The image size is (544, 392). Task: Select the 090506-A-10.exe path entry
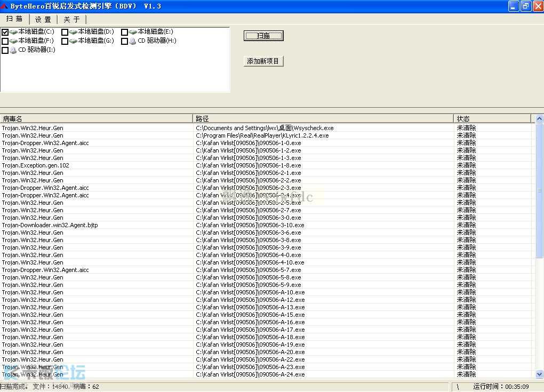pos(251,292)
